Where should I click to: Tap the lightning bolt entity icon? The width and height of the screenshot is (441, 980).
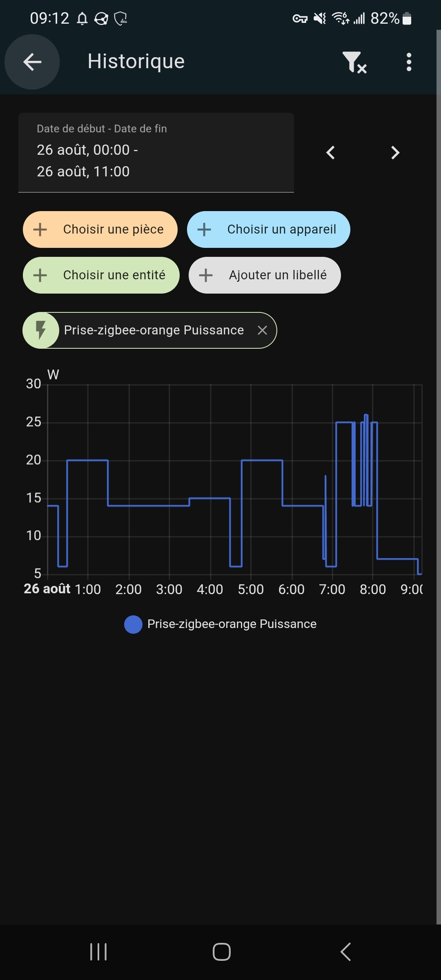[41, 330]
